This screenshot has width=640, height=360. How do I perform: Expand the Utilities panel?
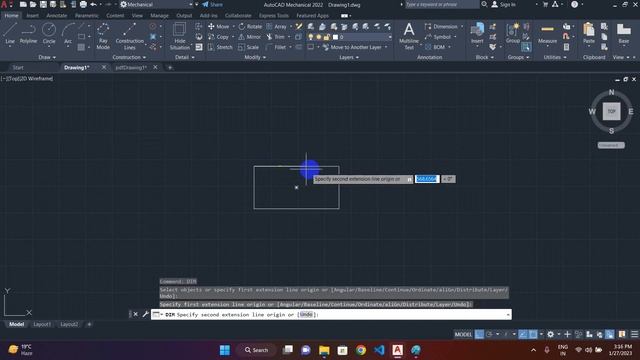pyautogui.click(x=555, y=58)
